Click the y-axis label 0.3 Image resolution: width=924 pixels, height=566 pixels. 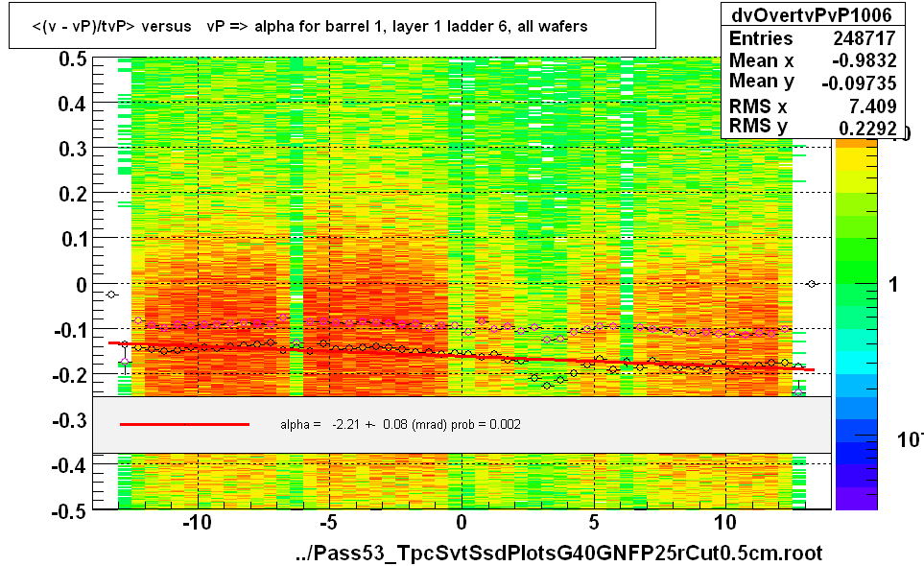click(73, 149)
